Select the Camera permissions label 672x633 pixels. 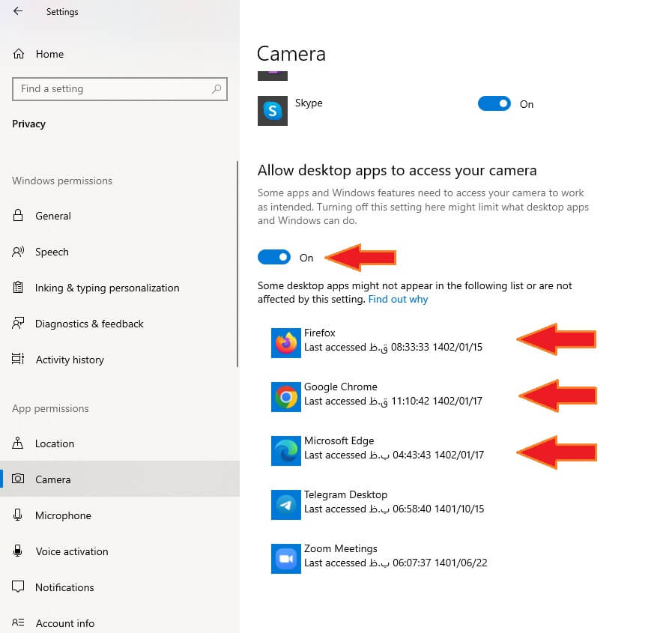(52, 479)
